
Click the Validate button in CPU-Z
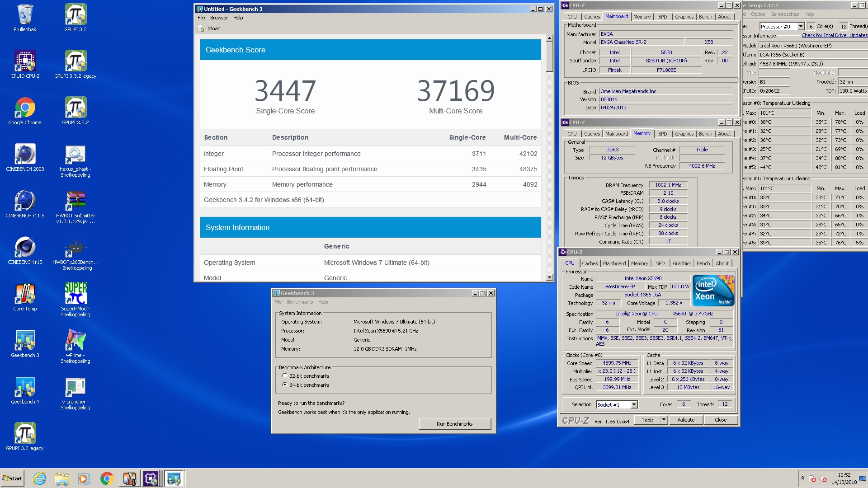click(686, 420)
